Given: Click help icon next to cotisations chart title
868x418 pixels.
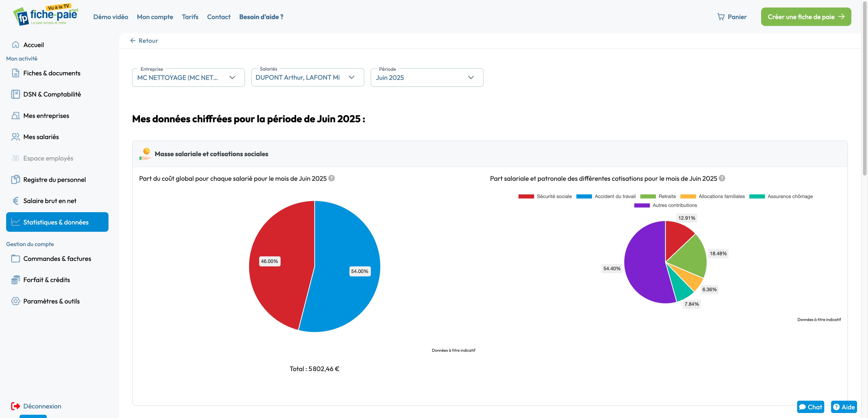Looking at the screenshot, I should (x=722, y=178).
